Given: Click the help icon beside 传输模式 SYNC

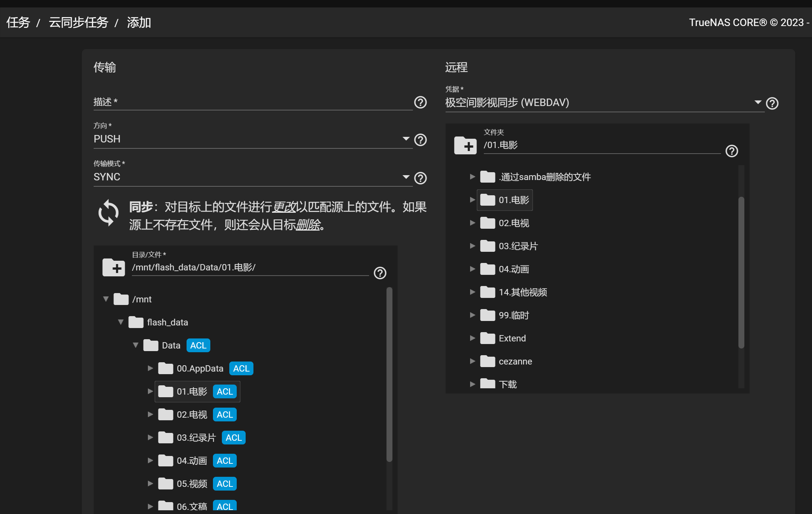Looking at the screenshot, I should pos(420,178).
